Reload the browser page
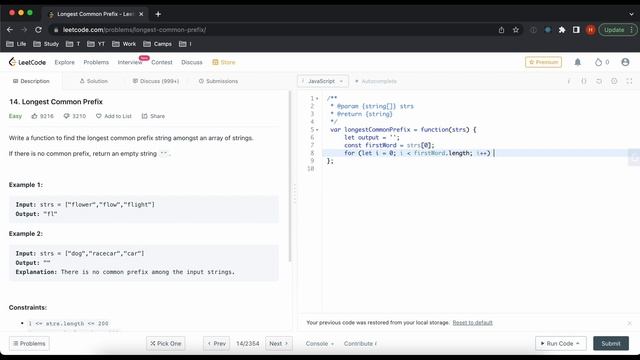The width and height of the screenshot is (640, 360). (38, 30)
